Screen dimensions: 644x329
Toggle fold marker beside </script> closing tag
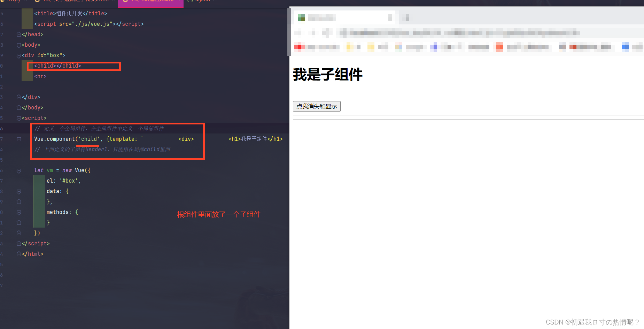pos(19,243)
